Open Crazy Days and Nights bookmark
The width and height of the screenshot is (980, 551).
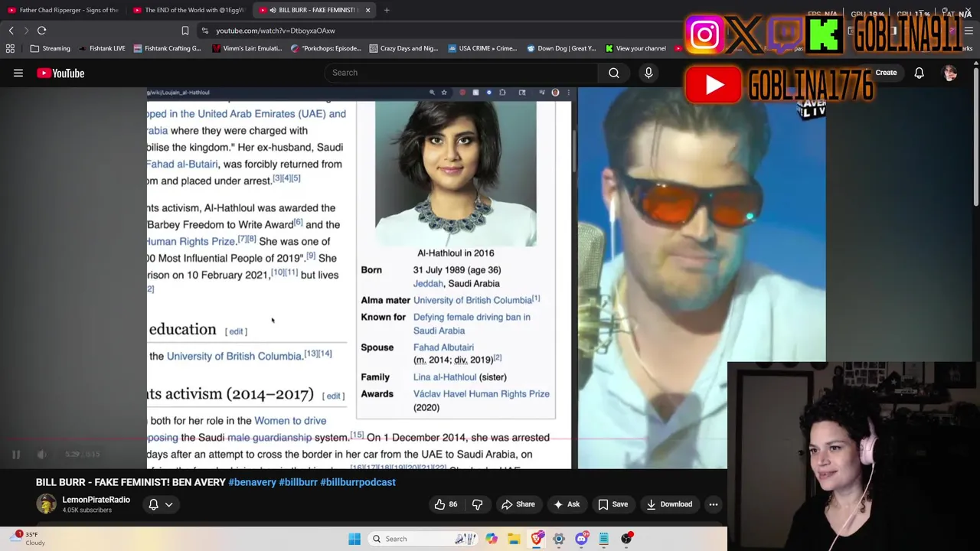point(403,48)
